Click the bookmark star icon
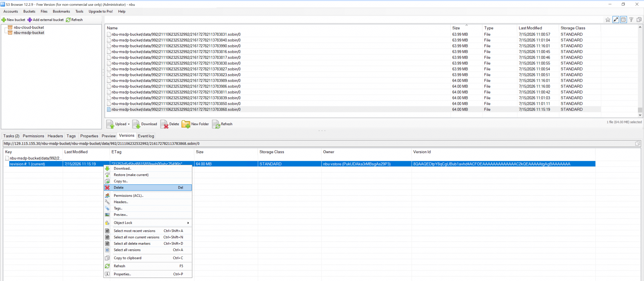This screenshot has width=644, height=281. pyautogui.click(x=608, y=19)
